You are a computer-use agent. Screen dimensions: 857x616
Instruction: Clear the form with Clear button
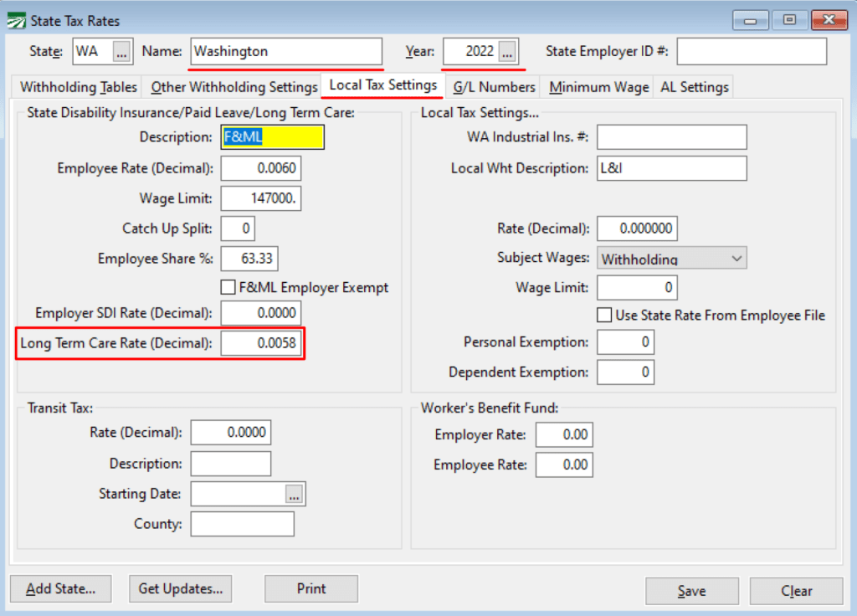click(796, 591)
